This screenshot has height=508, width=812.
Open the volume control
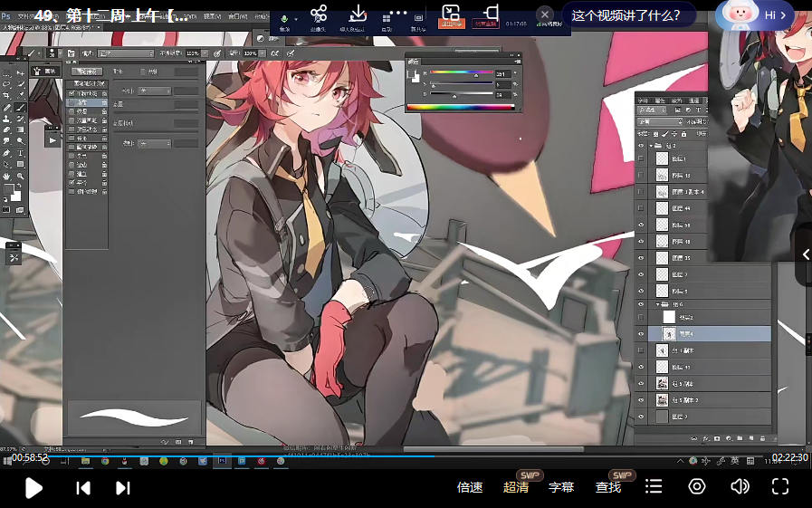740,487
